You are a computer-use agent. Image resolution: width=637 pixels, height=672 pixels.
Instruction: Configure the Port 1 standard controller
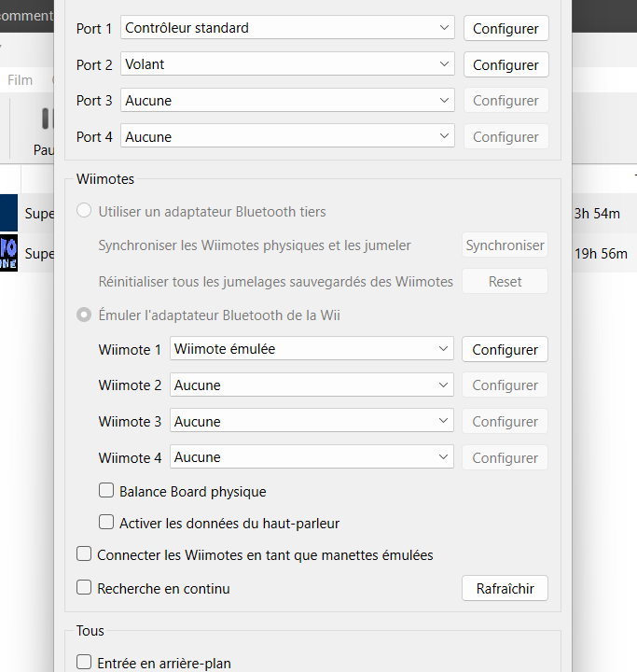[505, 29]
